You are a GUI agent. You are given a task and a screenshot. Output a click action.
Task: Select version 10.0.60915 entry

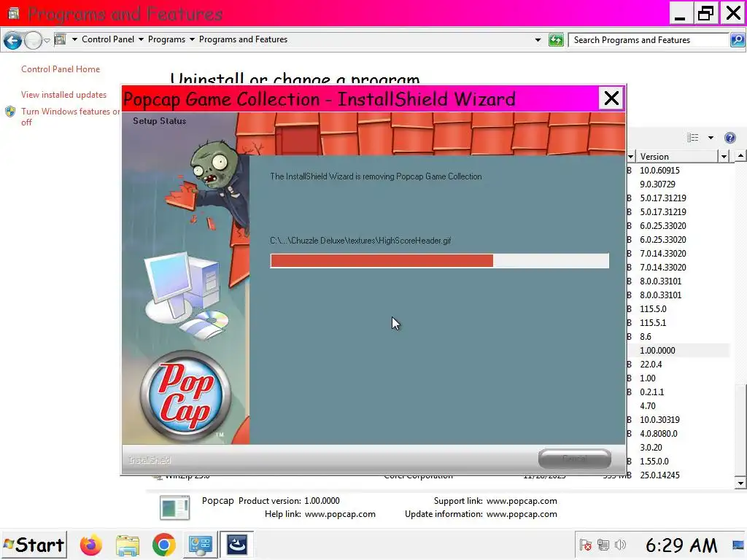tap(659, 171)
